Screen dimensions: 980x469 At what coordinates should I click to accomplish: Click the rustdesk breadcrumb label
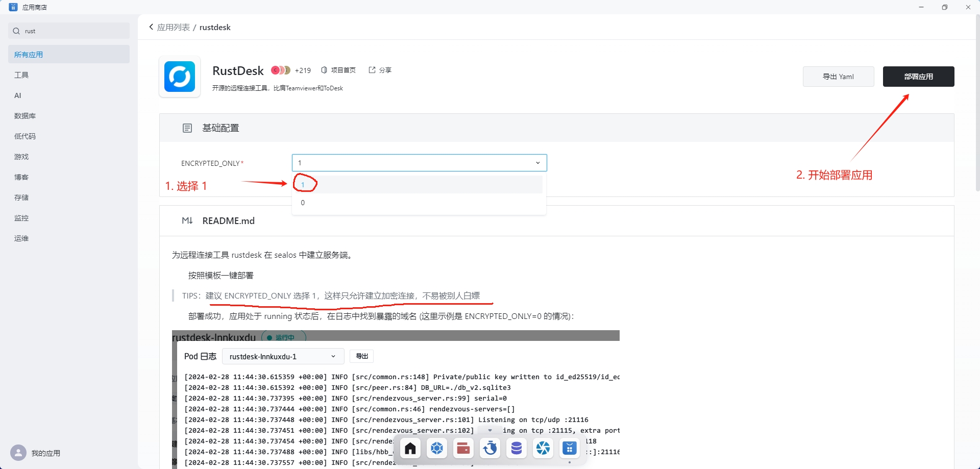[215, 27]
